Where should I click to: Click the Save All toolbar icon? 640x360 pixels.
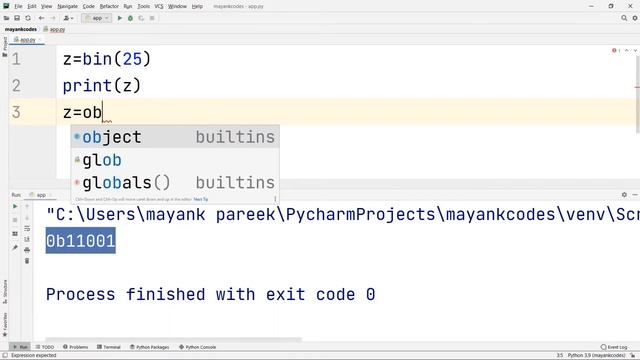[17, 18]
